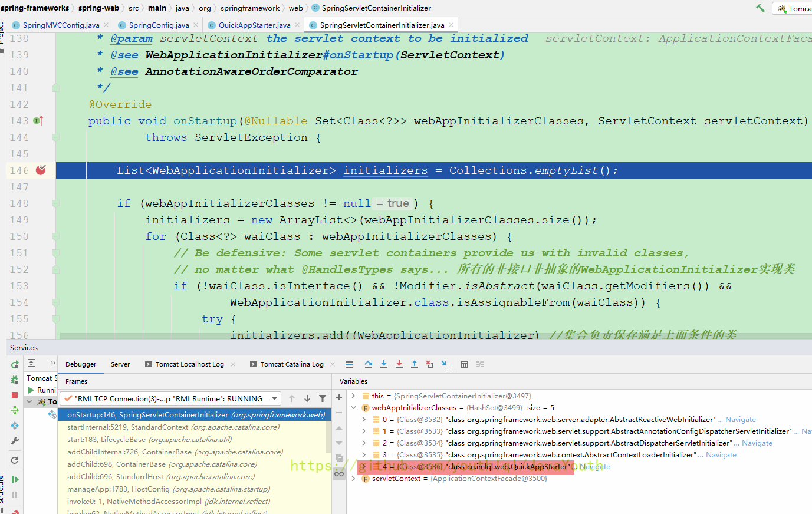Viewport: 812px width, 514px height.
Task: Add a new watch with the plus icon
Action: point(339,397)
